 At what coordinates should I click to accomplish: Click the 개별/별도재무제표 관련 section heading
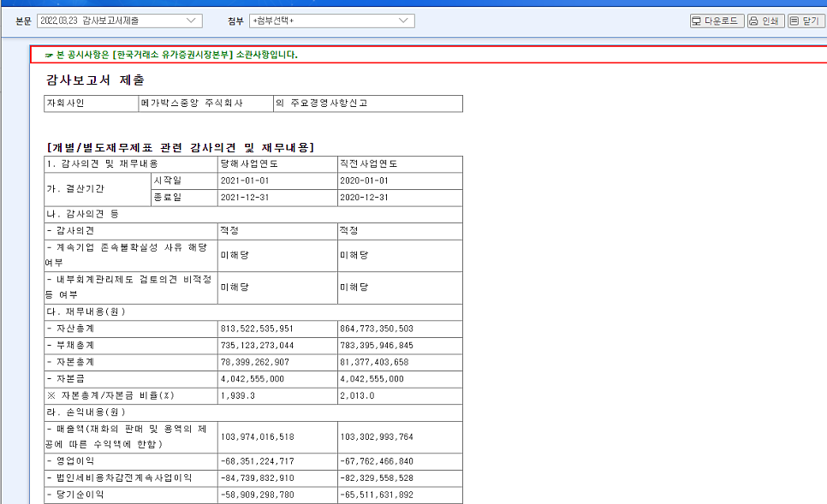pos(181,148)
